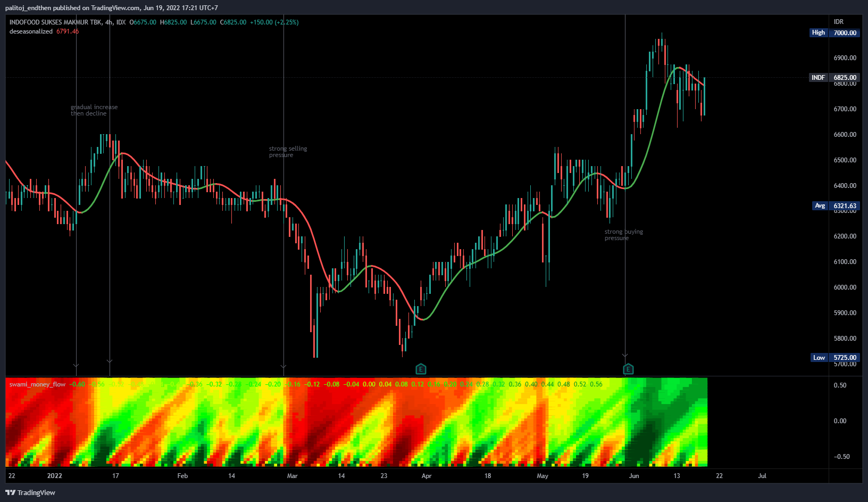Click the change value +150.00 (+2.25%)

point(274,22)
